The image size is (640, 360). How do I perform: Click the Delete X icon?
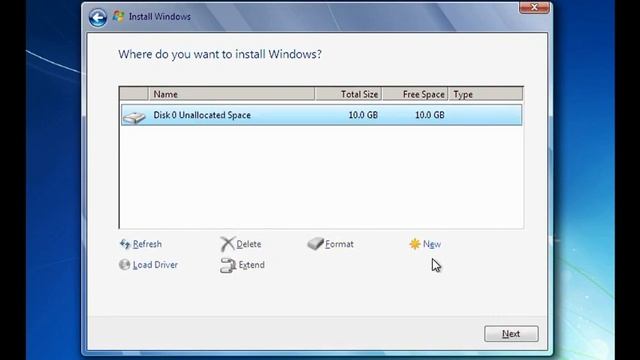pos(227,244)
